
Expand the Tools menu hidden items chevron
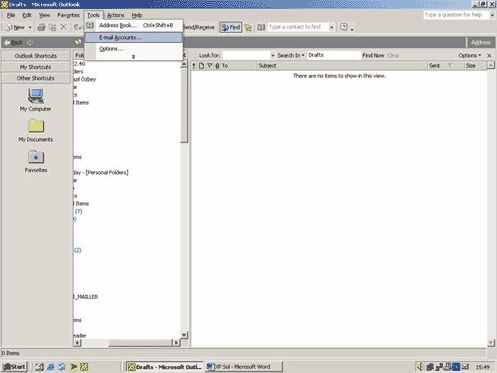pyautogui.click(x=133, y=57)
